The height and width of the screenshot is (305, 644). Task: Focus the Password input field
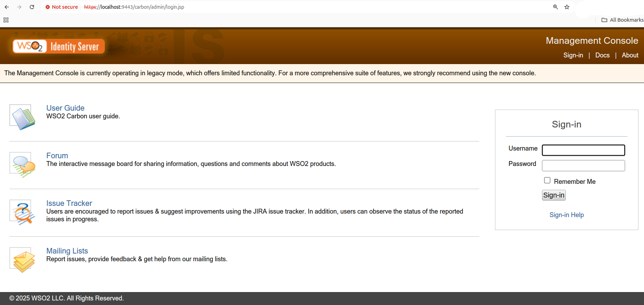click(583, 166)
